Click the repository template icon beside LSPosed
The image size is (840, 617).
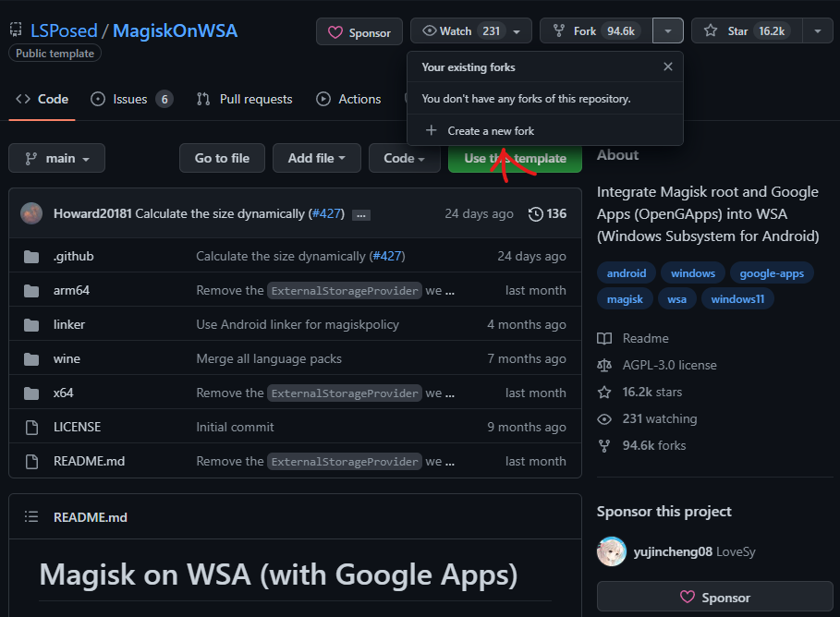16,30
